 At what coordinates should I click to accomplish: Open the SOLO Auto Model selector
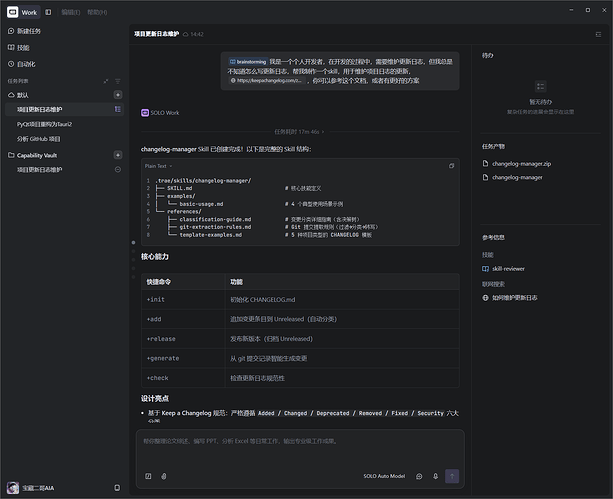coord(384,476)
